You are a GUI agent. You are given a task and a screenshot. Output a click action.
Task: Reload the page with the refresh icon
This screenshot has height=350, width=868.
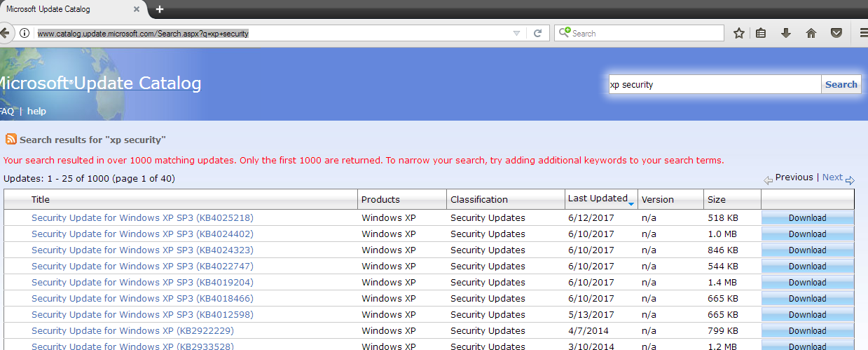pyautogui.click(x=537, y=33)
